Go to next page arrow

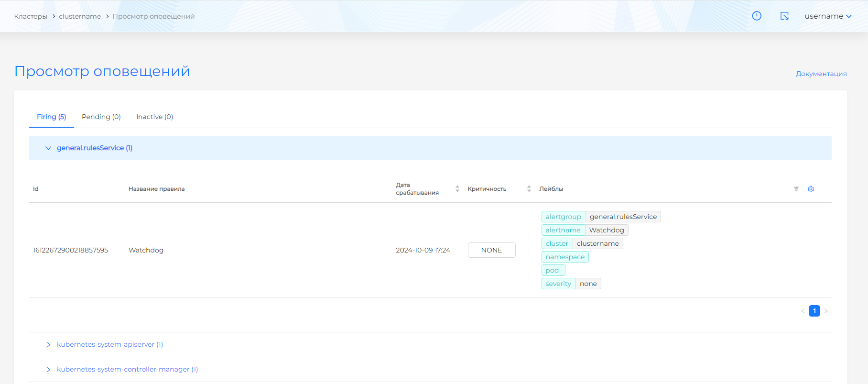[x=826, y=311]
